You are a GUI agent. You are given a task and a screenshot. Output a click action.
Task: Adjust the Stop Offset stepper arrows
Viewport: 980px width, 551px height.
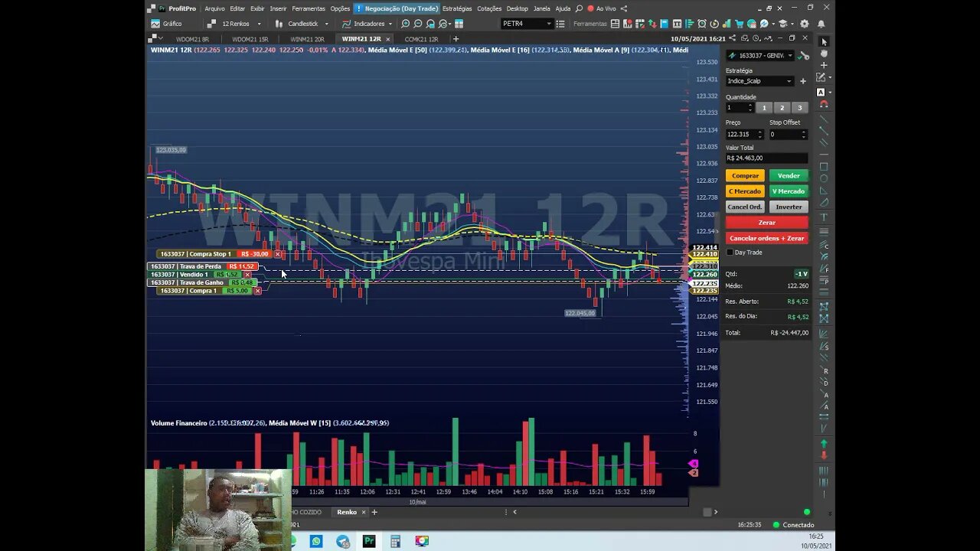coord(803,134)
